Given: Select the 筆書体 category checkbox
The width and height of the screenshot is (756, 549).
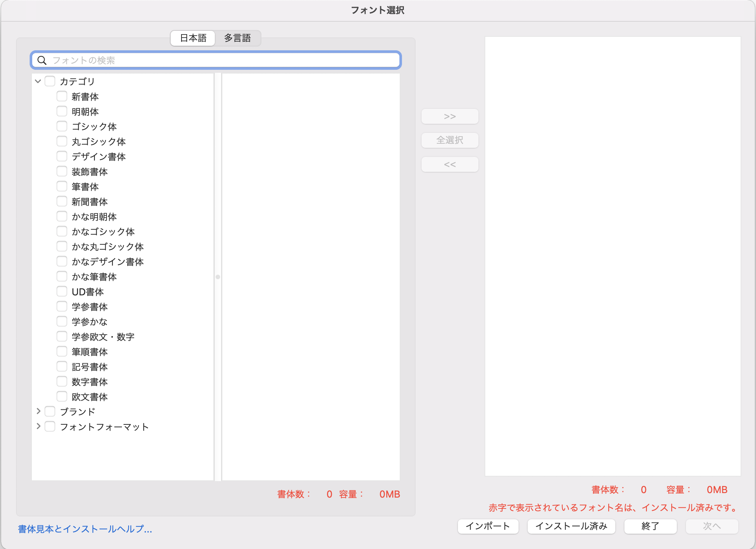Looking at the screenshot, I should (62, 187).
